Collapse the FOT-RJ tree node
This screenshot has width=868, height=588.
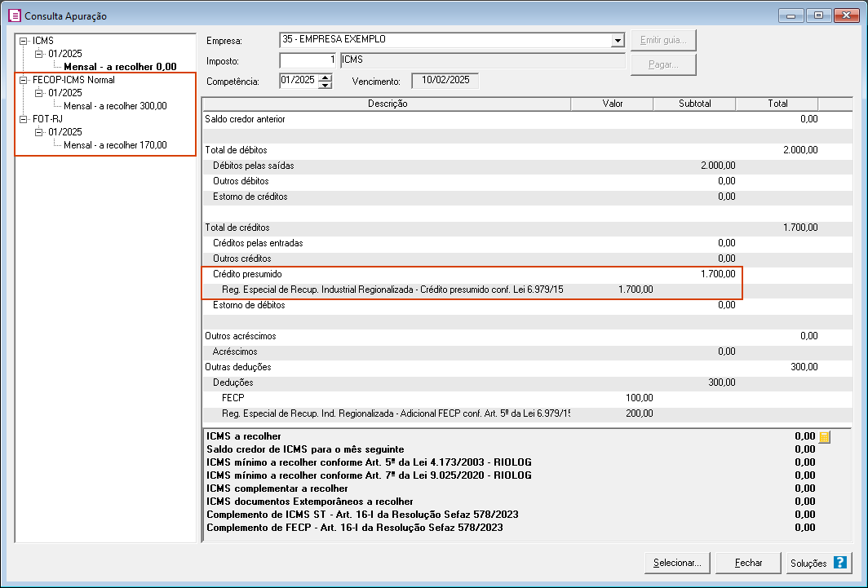(23, 120)
